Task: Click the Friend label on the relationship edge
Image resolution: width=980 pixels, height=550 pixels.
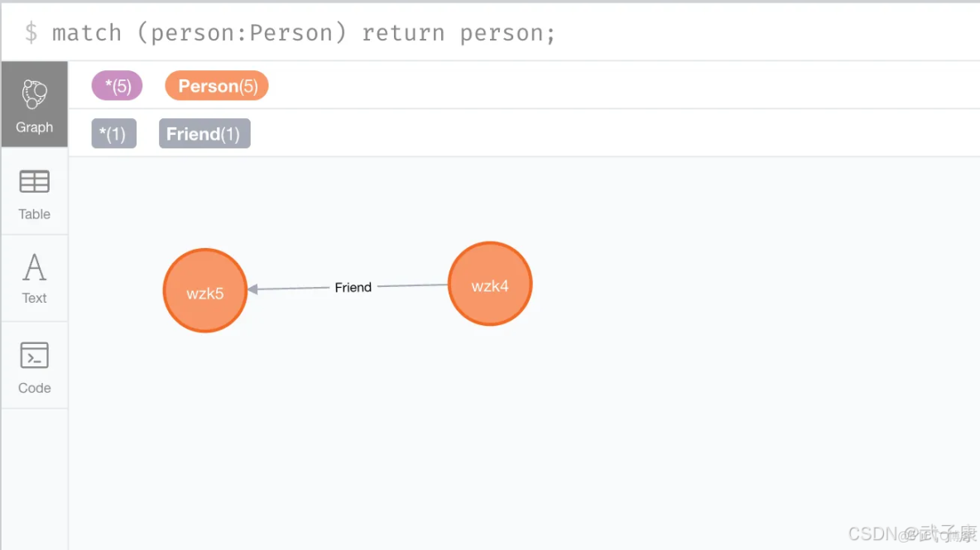Action: click(x=353, y=287)
